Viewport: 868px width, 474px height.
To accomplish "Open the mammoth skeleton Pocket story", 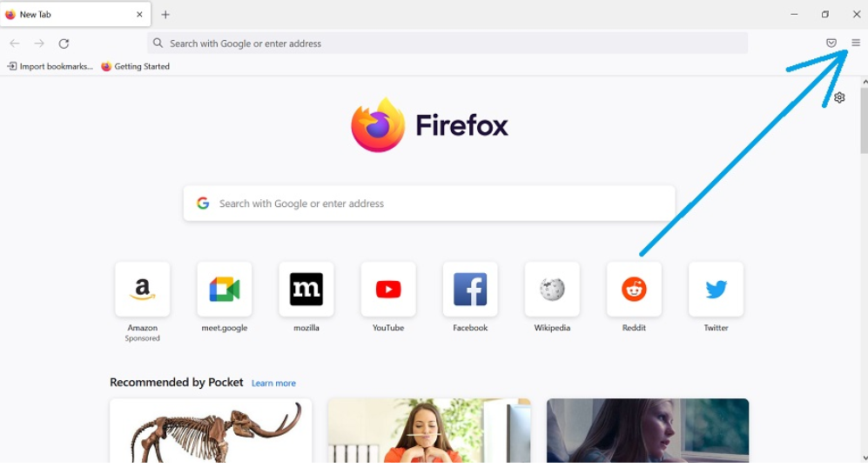I will pos(211,431).
